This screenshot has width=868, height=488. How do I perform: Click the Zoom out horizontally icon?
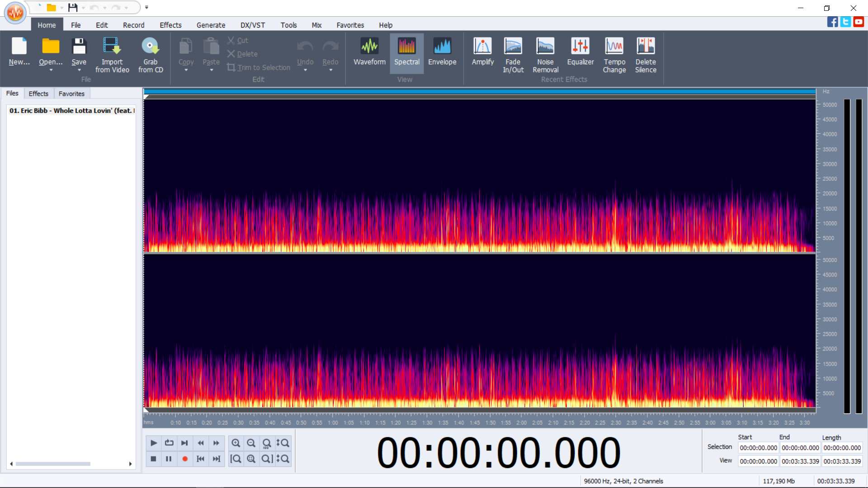point(251,443)
